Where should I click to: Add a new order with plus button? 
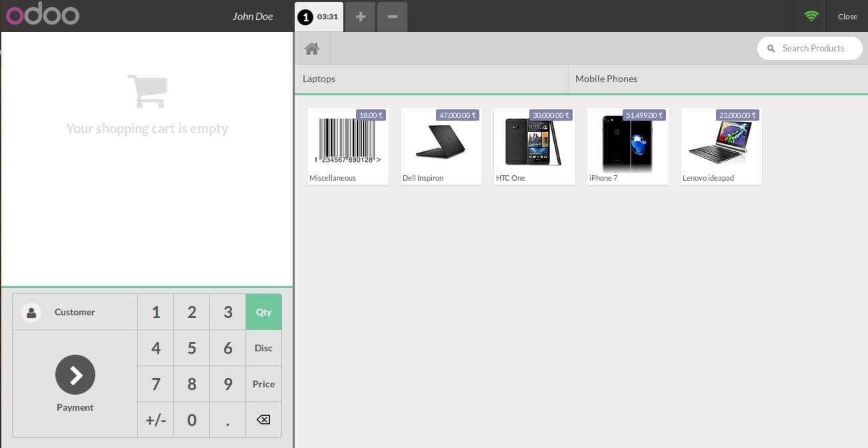361,17
